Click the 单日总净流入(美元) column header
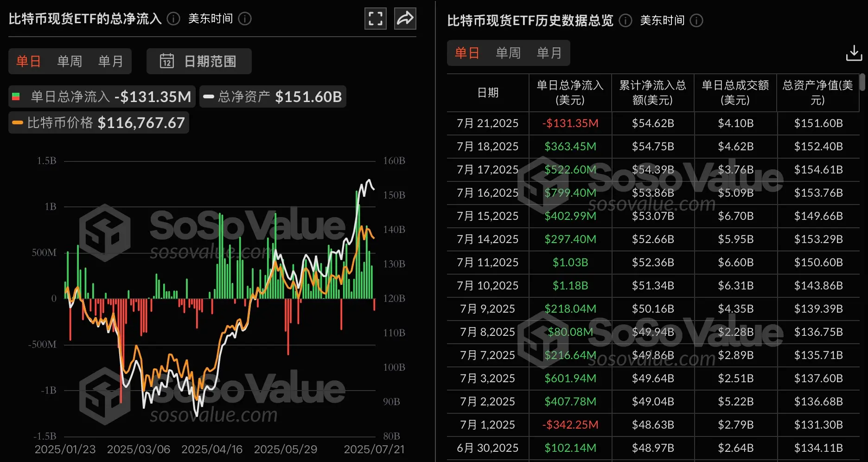The height and width of the screenshot is (462, 868). [x=570, y=93]
